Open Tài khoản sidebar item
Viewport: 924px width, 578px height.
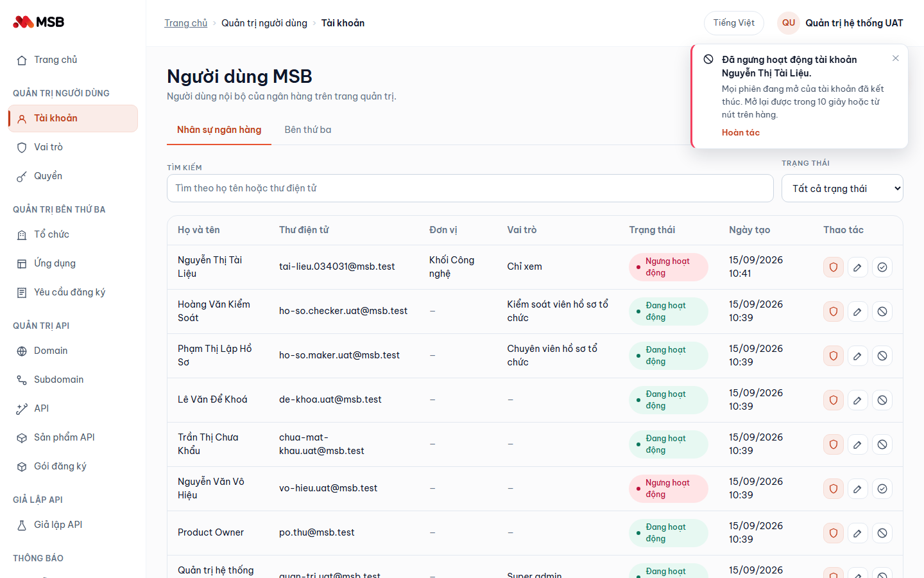pyautogui.click(x=73, y=118)
